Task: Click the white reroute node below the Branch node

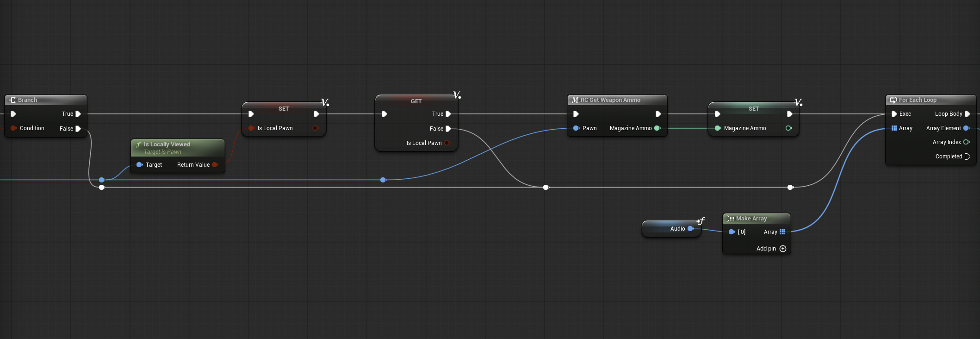Action: coord(102,187)
